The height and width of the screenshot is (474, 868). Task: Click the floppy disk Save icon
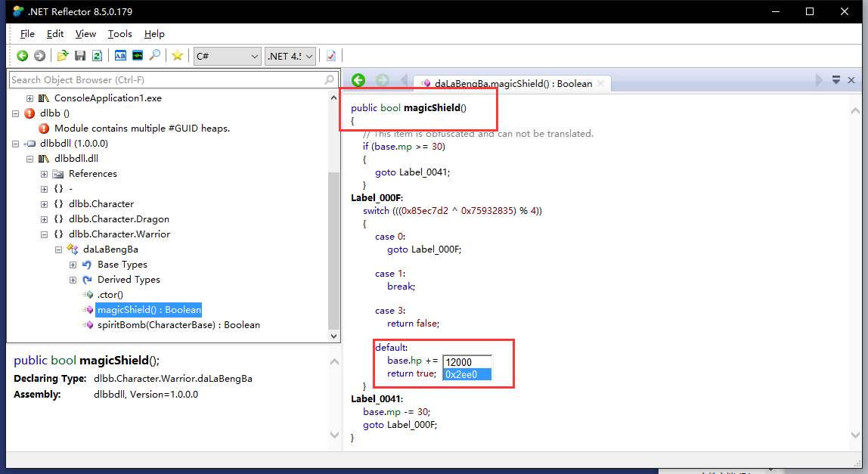(80, 55)
